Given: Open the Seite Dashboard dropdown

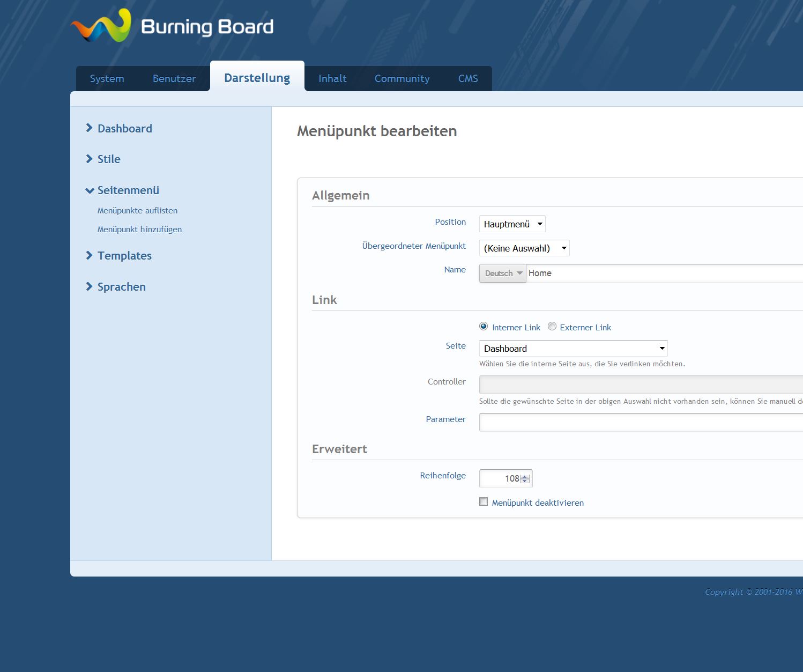Looking at the screenshot, I should [x=573, y=349].
